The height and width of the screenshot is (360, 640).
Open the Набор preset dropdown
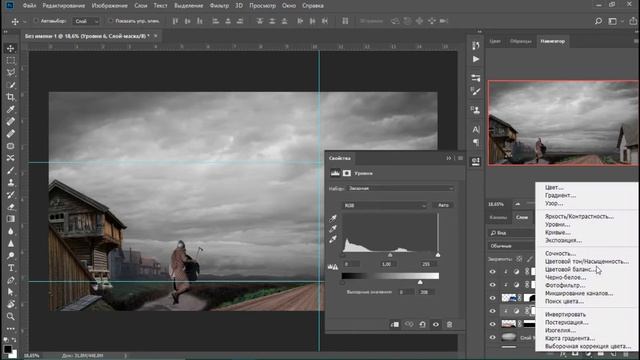(401, 189)
